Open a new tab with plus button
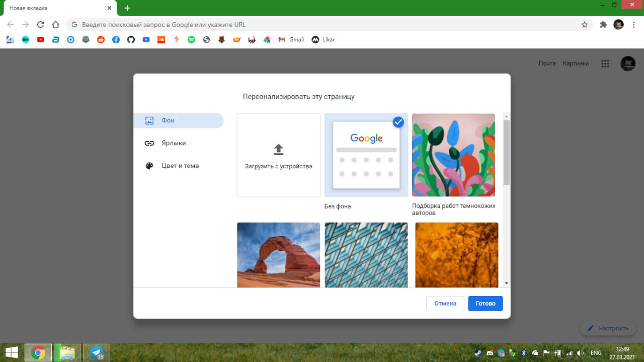The image size is (644, 362). tap(127, 8)
